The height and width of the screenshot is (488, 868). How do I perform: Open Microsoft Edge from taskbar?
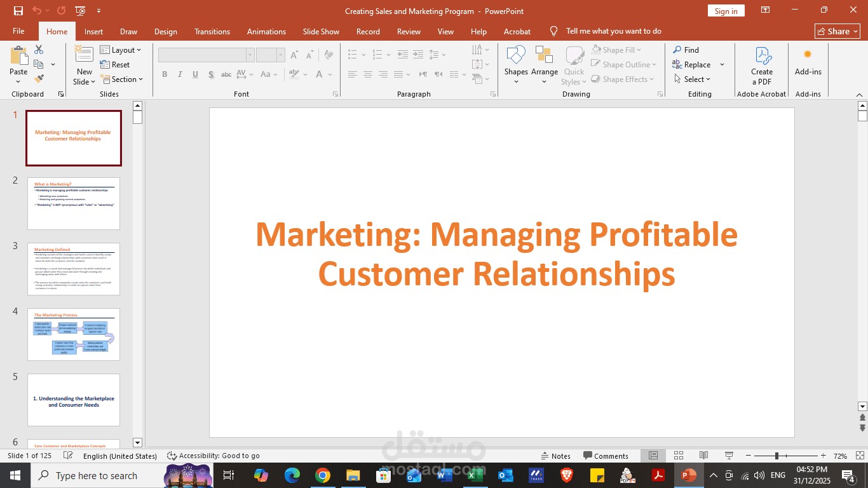(x=292, y=475)
